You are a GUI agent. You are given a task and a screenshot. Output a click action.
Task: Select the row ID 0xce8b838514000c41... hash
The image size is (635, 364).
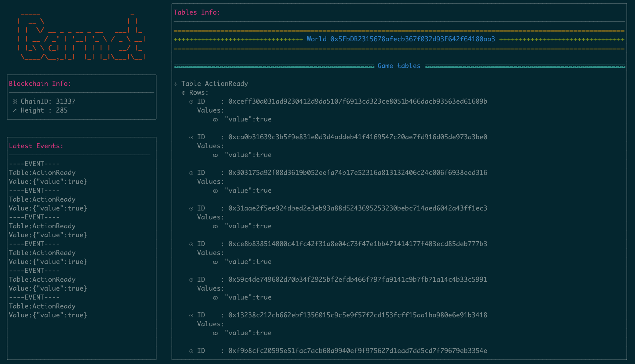tap(358, 244)
